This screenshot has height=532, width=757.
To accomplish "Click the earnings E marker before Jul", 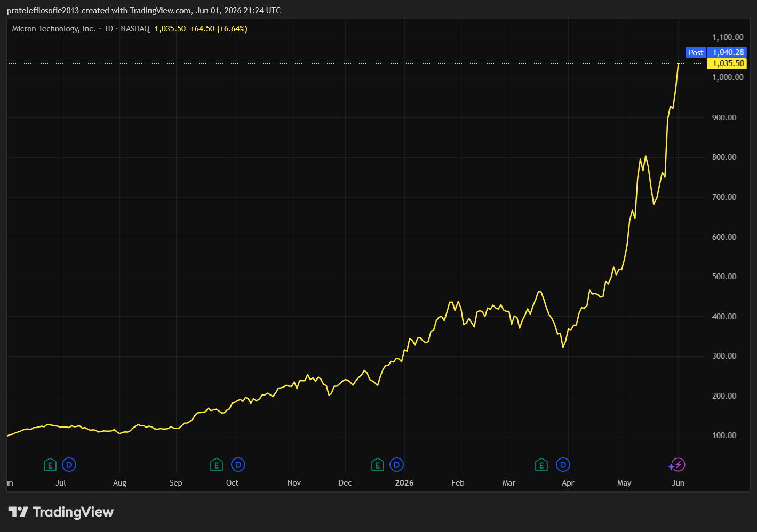I will 50,465.
